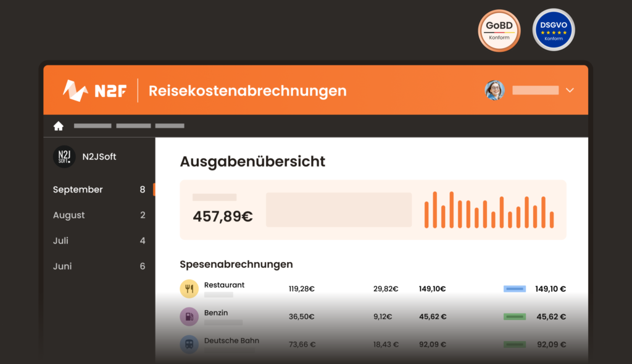Image resolution: width=632 pixels, height=364 pixels.
Task: Toggle the green status on the Deutsche Bahn row
Action: (514, 344)
